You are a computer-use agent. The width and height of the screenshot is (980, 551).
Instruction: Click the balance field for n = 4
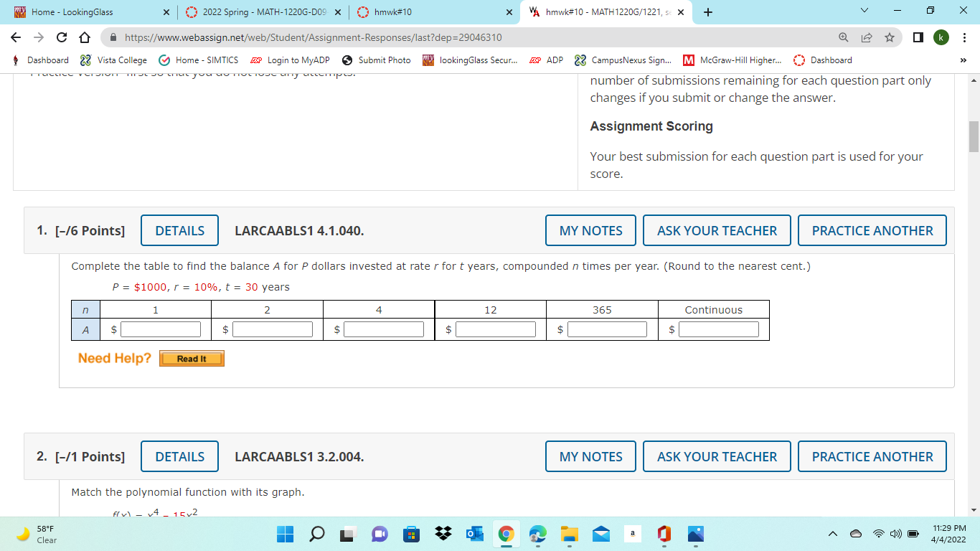(384, 329)
